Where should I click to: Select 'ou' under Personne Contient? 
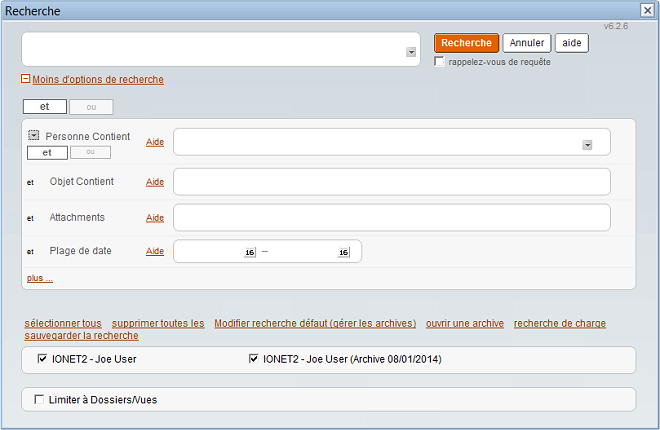coord(90,152)
